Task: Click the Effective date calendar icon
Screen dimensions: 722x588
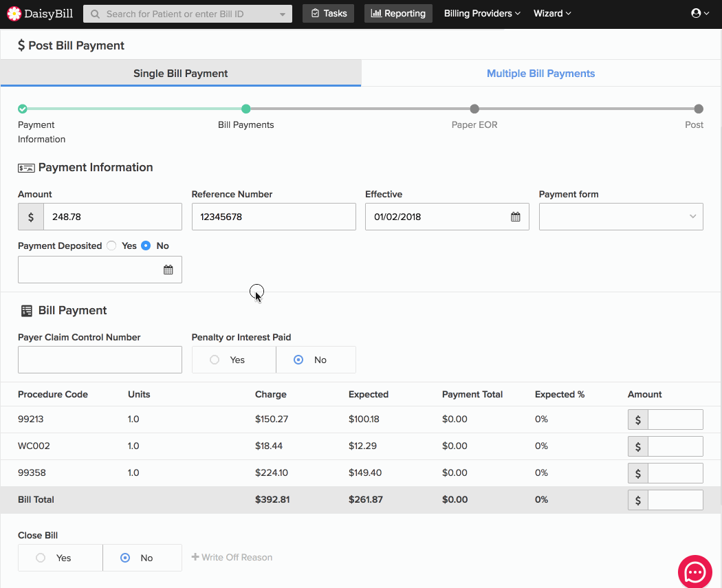Action: click(515, 217)
